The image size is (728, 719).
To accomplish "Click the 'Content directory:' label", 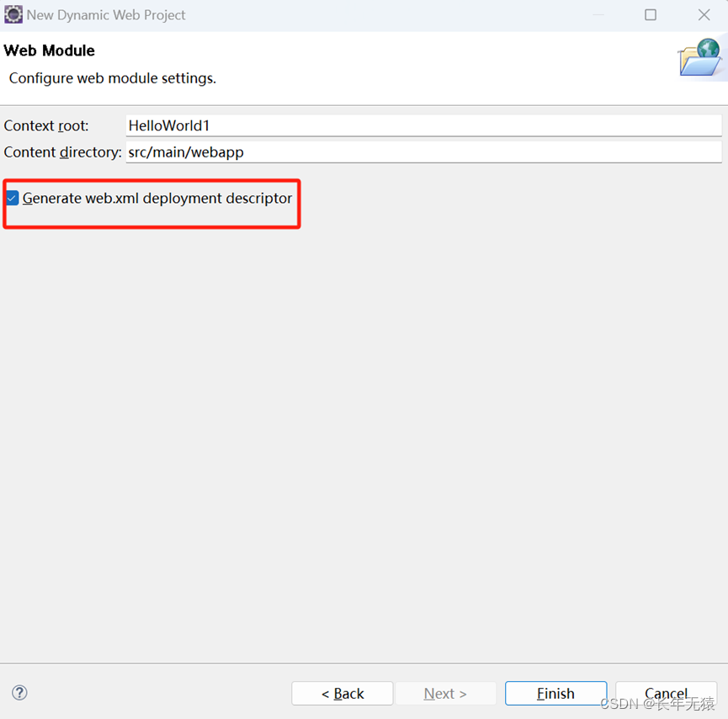I will click(62, 152).
